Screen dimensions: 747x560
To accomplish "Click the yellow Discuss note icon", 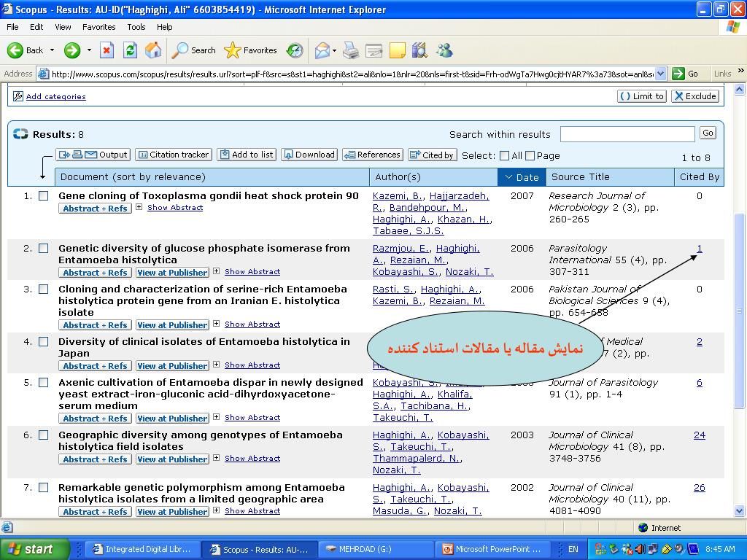I will [x=398, y=50].
